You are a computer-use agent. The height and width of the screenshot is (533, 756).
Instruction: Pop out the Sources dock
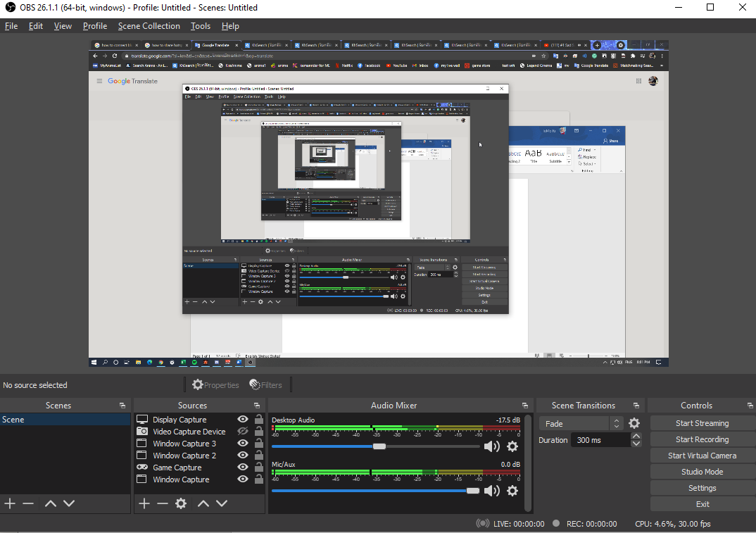pos(257,406)
